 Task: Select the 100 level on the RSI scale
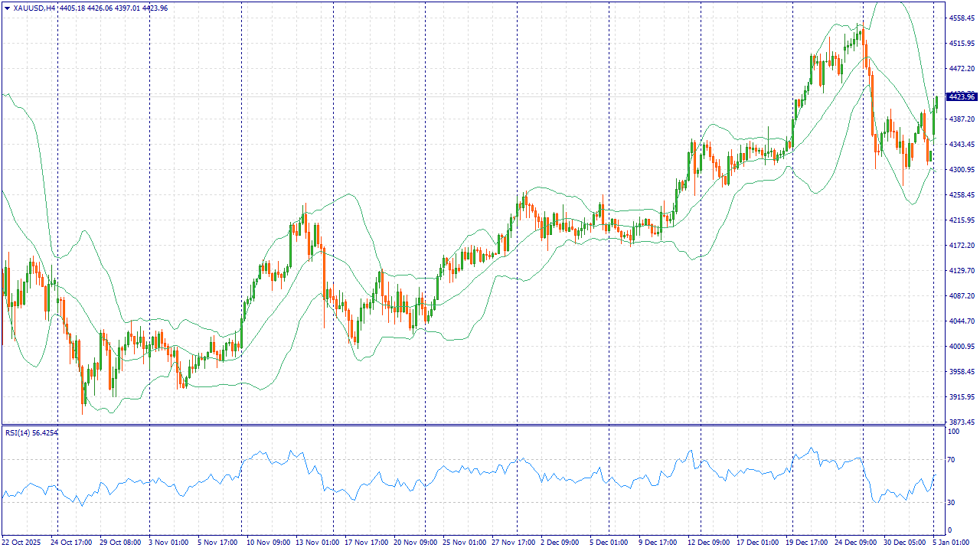[954, 432]
